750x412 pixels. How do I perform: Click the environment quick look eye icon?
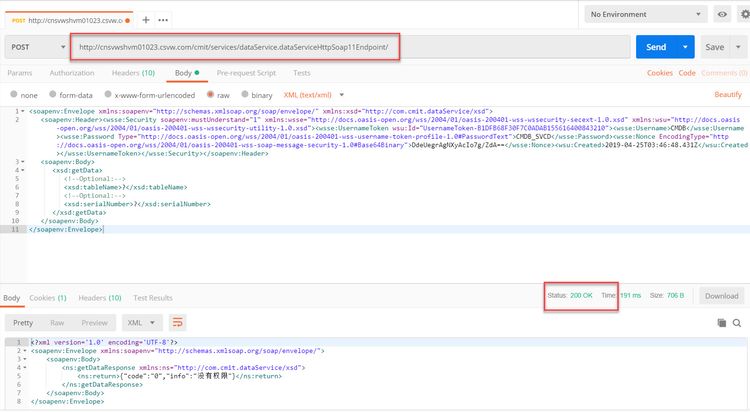(723, 15)
